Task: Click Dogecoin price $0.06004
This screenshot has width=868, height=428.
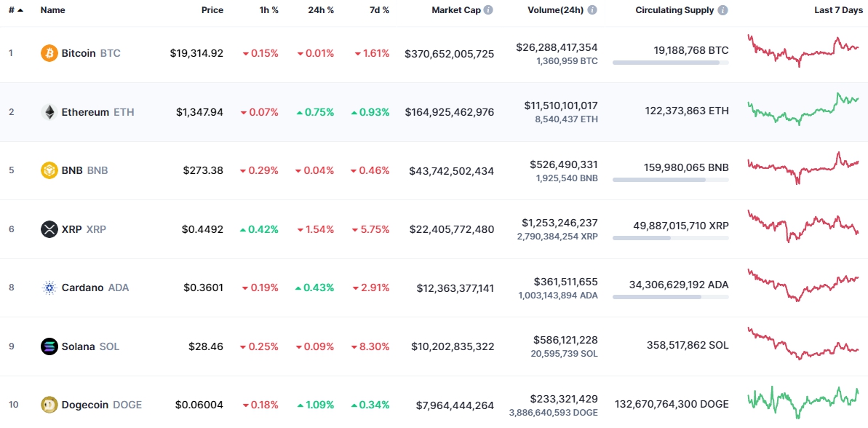Action: coord(199,405)
